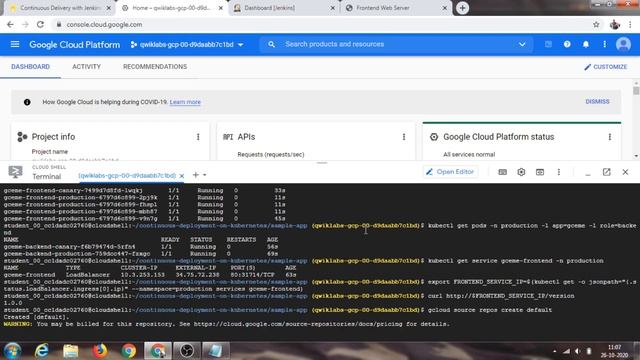Open Project info card options menu

(x=198, y=137)
